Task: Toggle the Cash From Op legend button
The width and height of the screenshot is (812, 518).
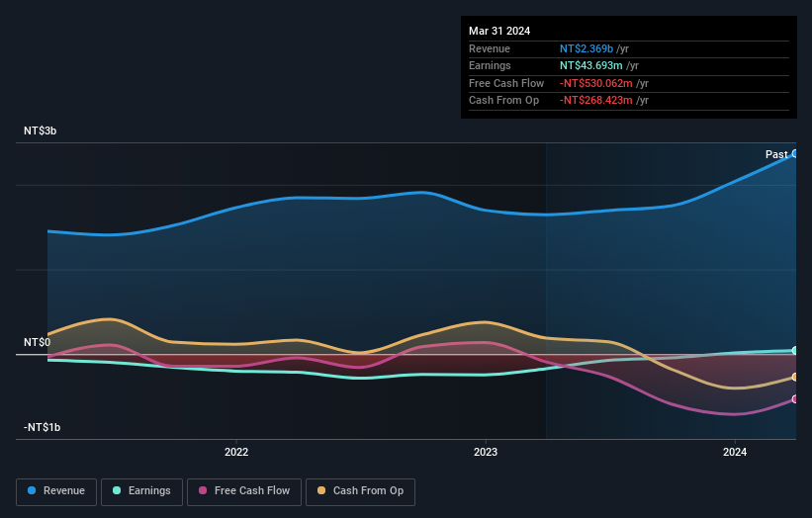Action: click(x=360, y=491)
